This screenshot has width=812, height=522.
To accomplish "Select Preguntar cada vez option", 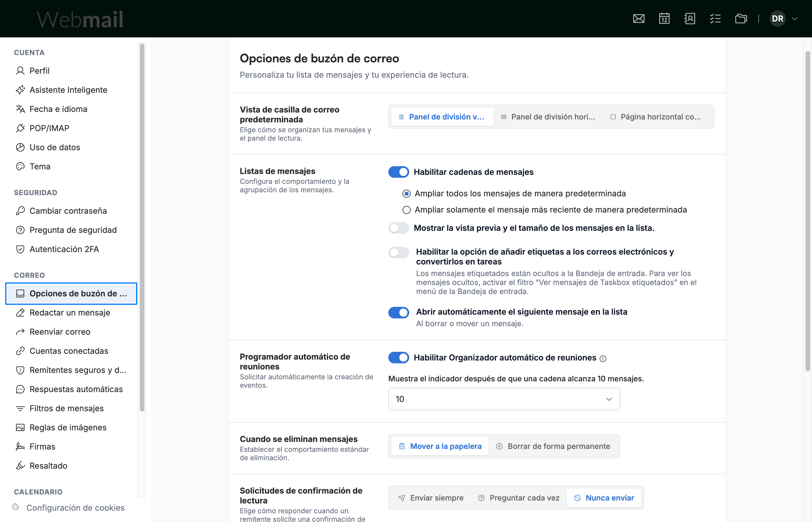I will [x=519, y=498].
